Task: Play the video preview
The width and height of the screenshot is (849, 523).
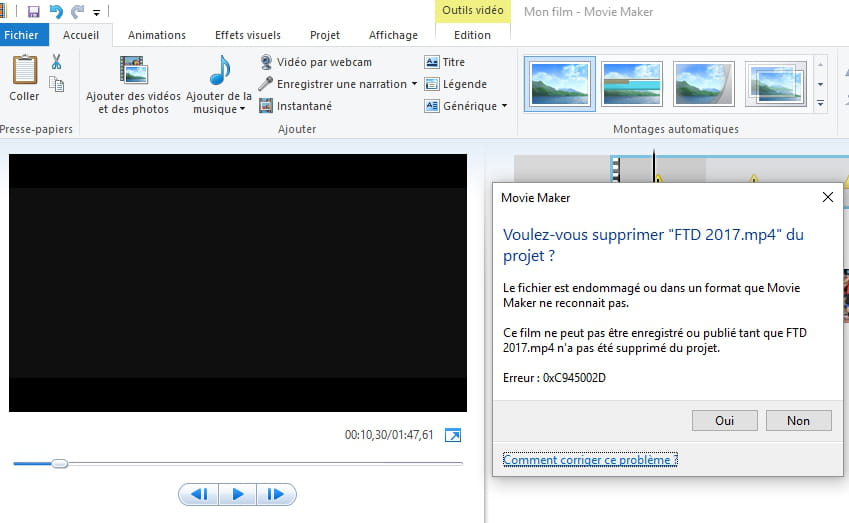Action: [237, 494]
